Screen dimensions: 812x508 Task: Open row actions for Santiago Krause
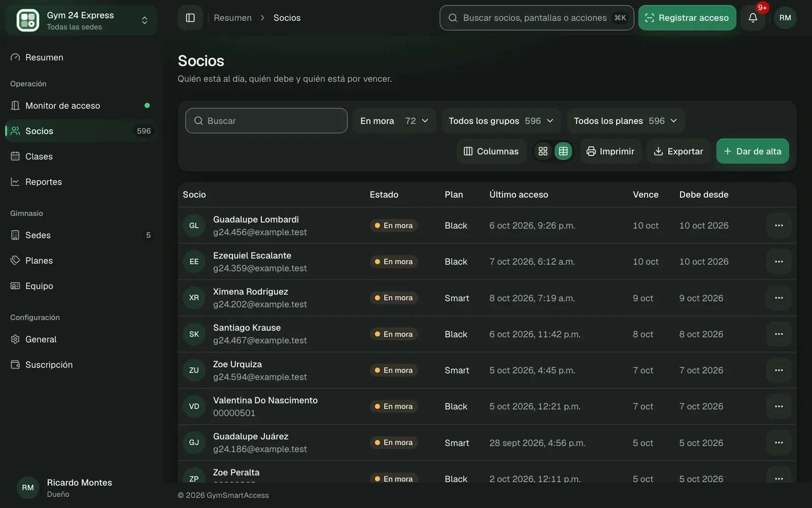point(779,334)
